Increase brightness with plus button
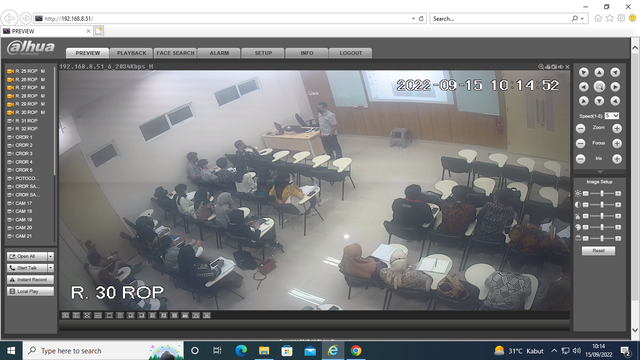The width and height of the screenshot is (640, 360). pos(618,193)
